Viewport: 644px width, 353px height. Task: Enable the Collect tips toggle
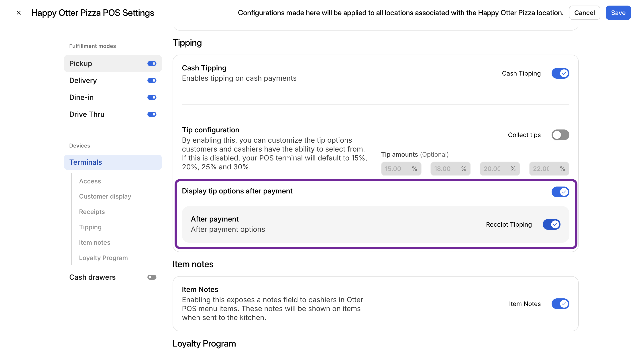click(560, 135)
